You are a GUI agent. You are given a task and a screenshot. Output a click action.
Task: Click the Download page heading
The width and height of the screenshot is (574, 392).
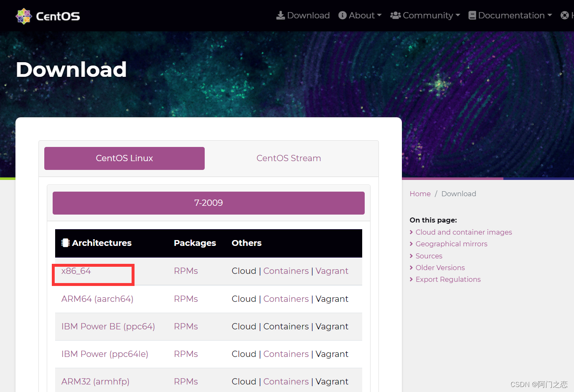(71, 69)
